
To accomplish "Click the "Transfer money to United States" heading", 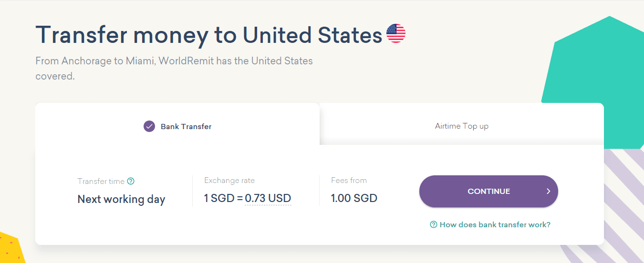I will (x=208, y=34).
